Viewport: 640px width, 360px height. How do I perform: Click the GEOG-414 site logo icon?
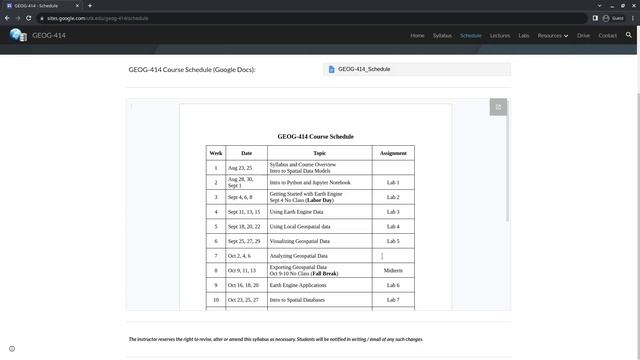coord(18,35)
